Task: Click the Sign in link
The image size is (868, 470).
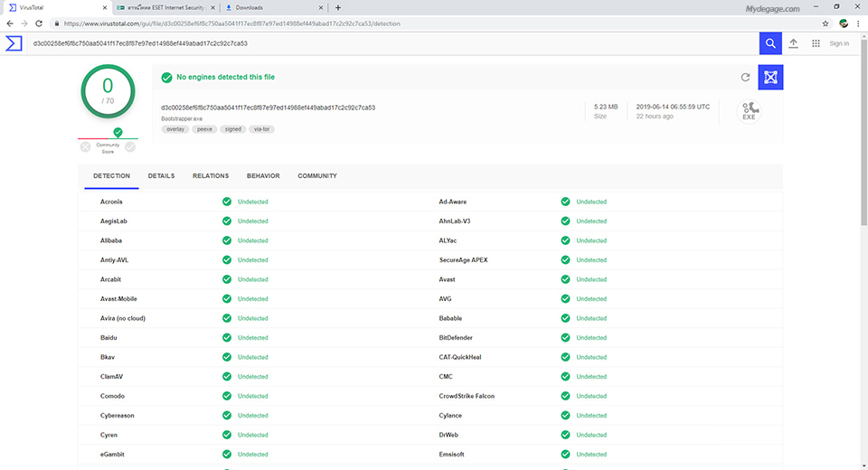Action: pyautogui.click(x=839, y=43)
